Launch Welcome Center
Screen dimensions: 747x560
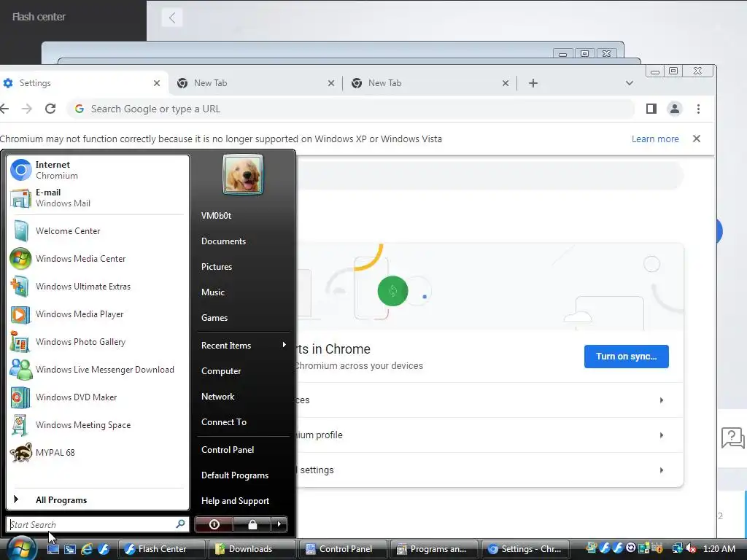[x=98, y=231]
